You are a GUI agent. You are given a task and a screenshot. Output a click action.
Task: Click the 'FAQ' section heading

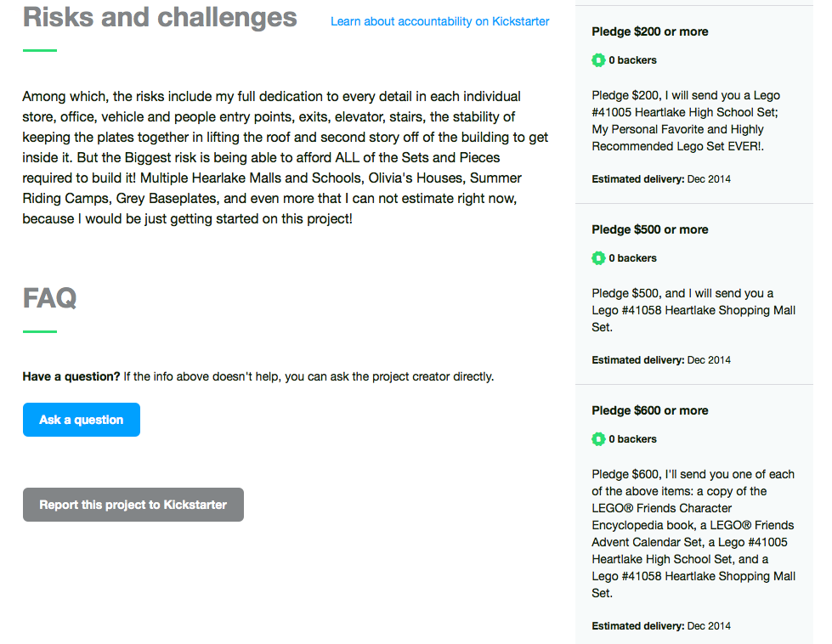[49, 298]
